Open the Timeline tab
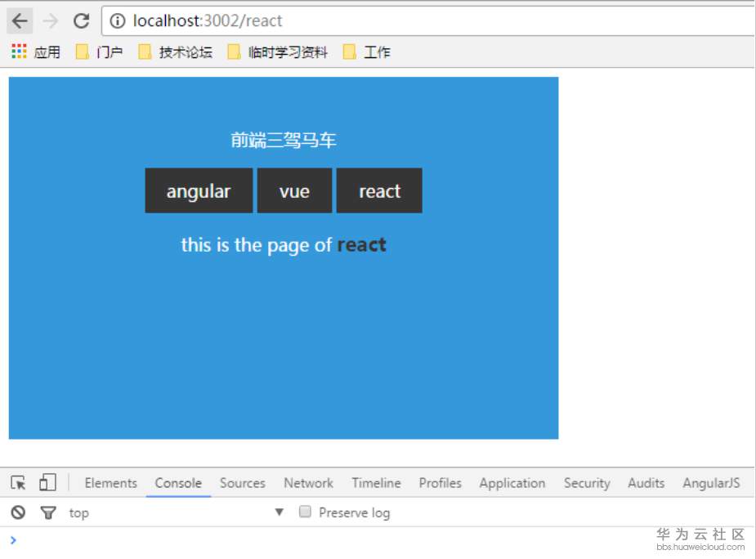Image resolution: width=756 pixels, height=559 pixels. coord(376,483)
